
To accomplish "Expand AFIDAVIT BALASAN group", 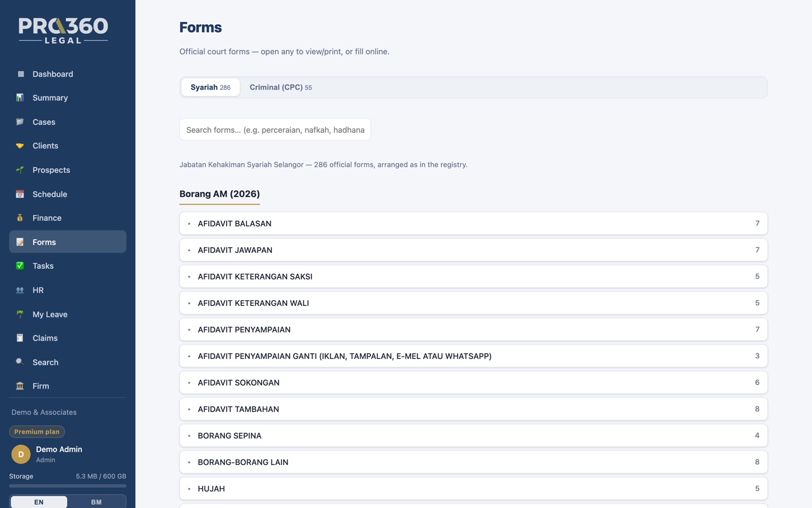I will point(474,224).
